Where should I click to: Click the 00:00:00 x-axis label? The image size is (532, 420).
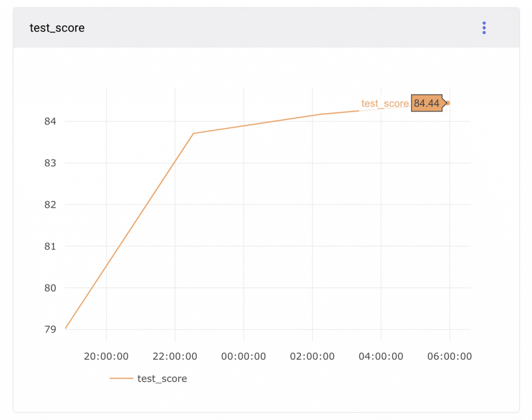click(x=244, y=357)
